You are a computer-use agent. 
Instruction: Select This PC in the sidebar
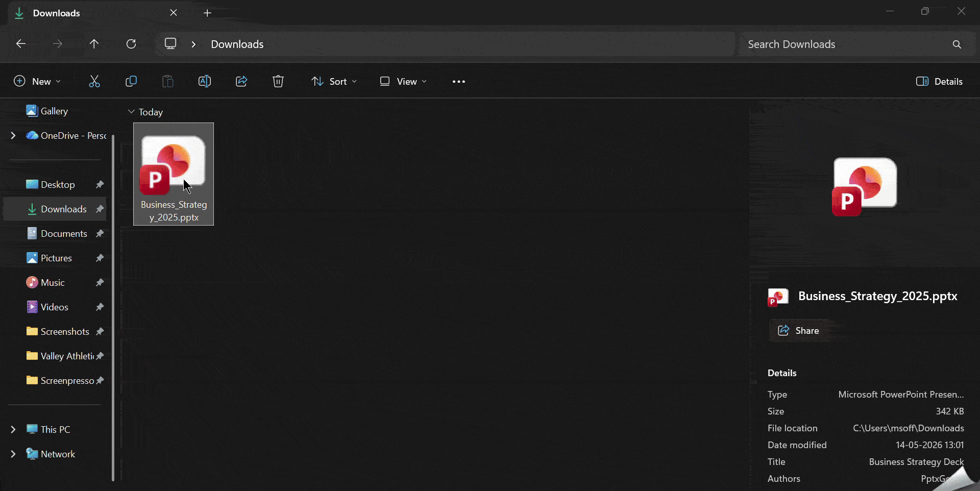click(x=55, y=430)
